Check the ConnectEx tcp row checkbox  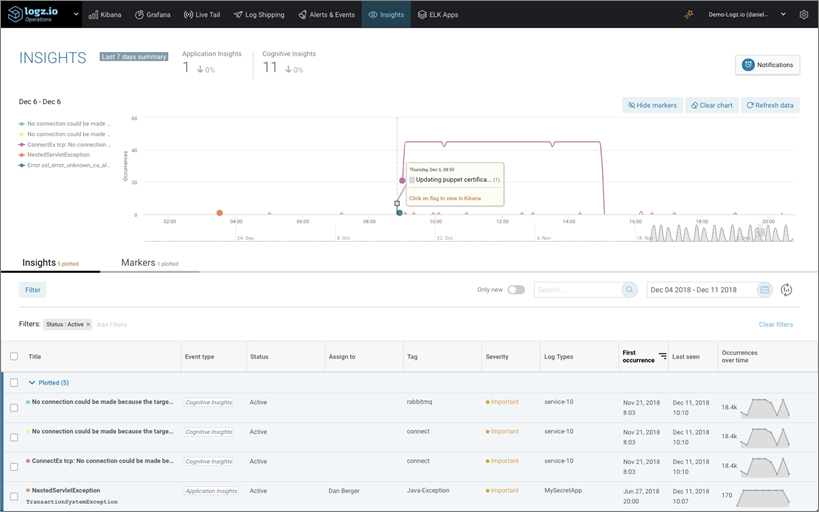[14, 467]
